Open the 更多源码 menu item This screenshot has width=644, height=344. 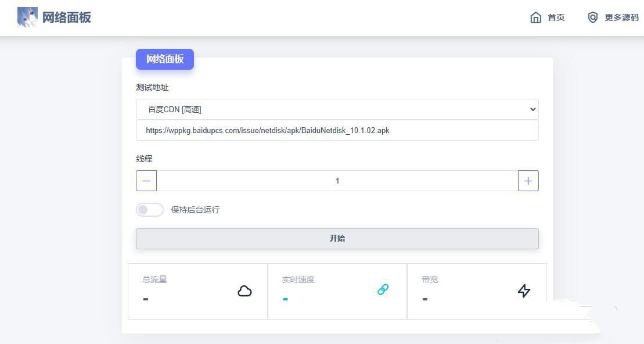[x=621, y=17]
